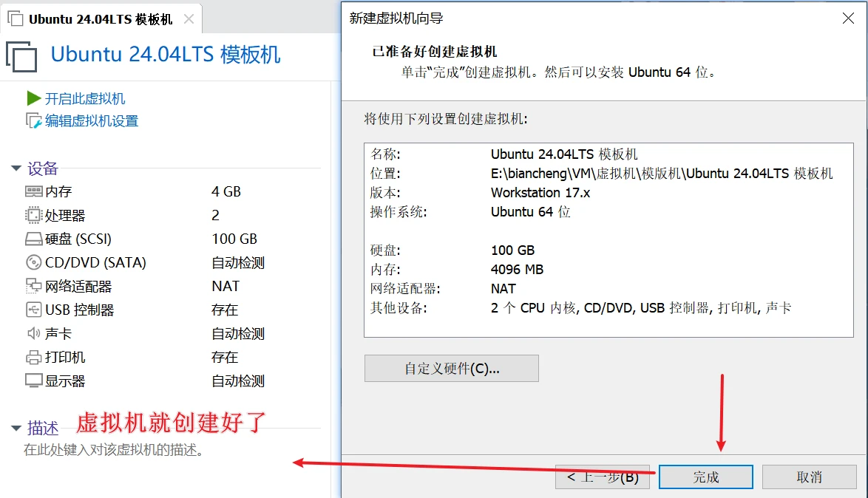Click the VM description text field

(113, 449)
